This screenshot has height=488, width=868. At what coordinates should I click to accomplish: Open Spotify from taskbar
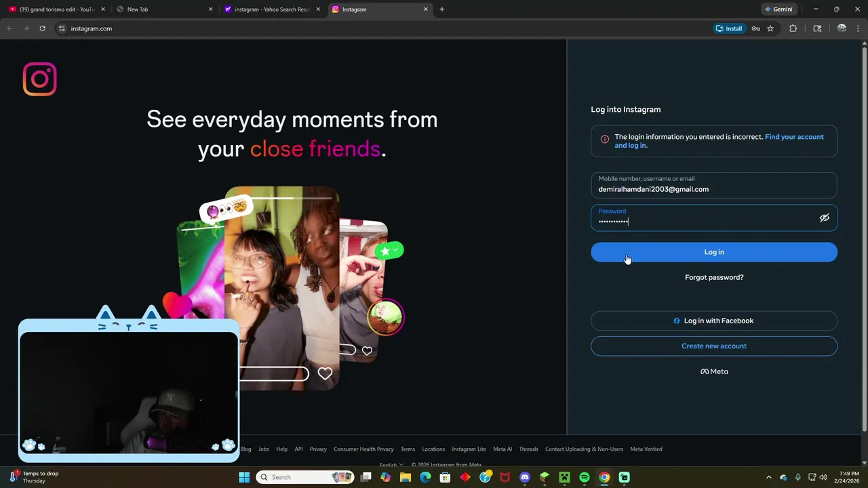pyautogui.click(x=585, y=477)
